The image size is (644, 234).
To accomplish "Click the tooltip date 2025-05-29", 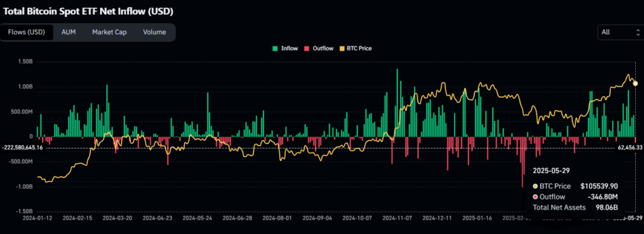I will click(x=552, y=170).
